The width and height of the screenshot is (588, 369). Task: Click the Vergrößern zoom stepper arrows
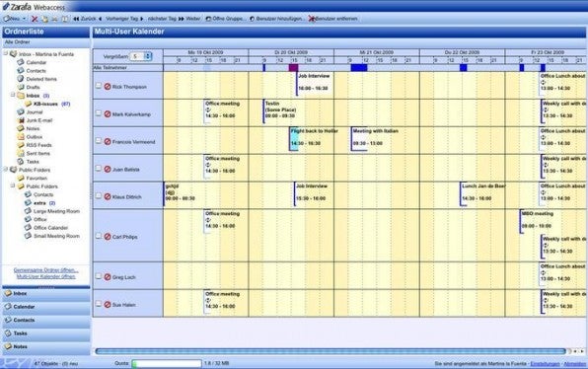pyautogui.click(x=148, y=56)
